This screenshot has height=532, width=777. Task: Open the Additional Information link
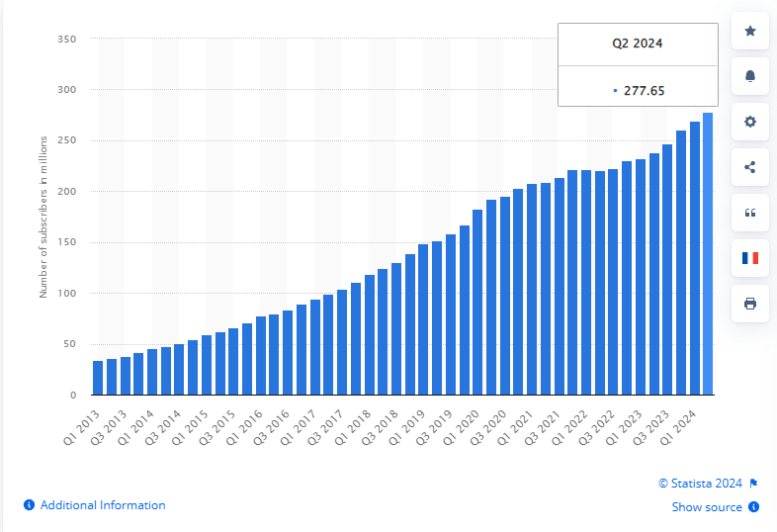[x=103, y=505]
